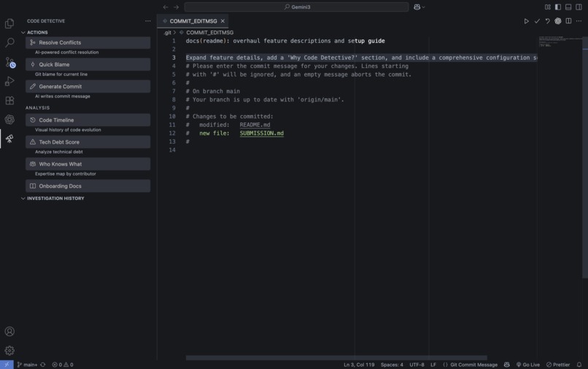Open the Search view in the activity bar
The height and width of the screenshot is (369, 588).
[x=9, y=43]
